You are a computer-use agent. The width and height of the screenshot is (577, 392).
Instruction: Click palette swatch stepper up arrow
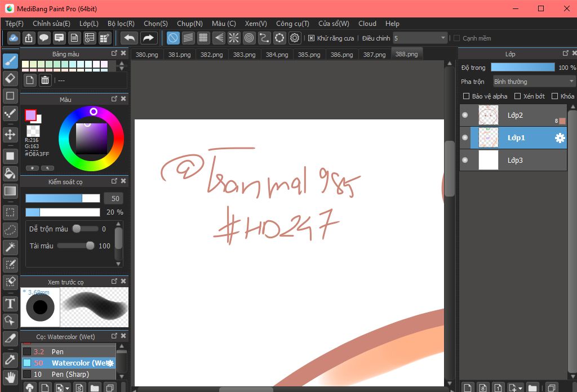122,63
